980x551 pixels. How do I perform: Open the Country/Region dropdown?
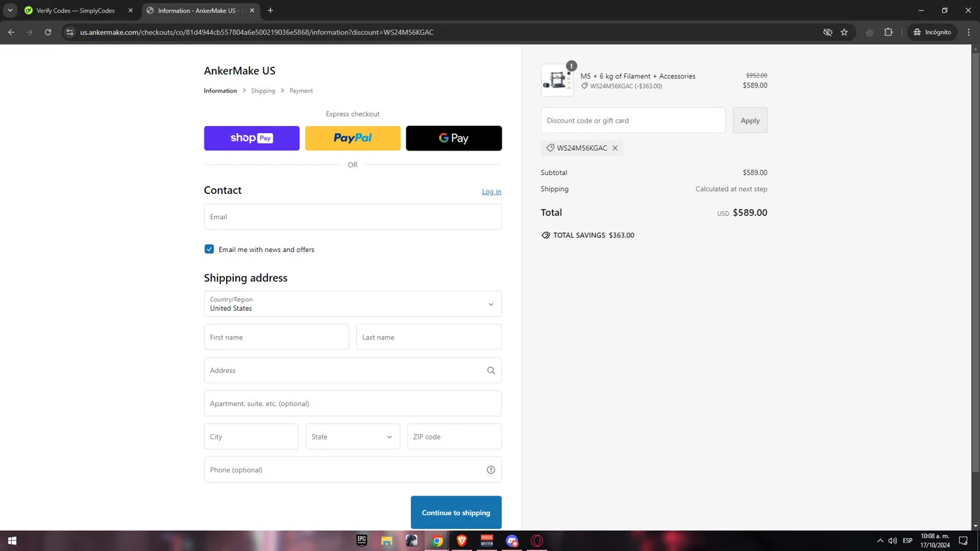pos(353,304)
